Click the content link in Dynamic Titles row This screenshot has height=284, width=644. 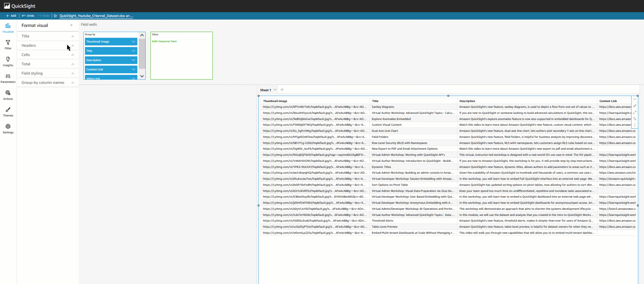[x=617, y=167]
